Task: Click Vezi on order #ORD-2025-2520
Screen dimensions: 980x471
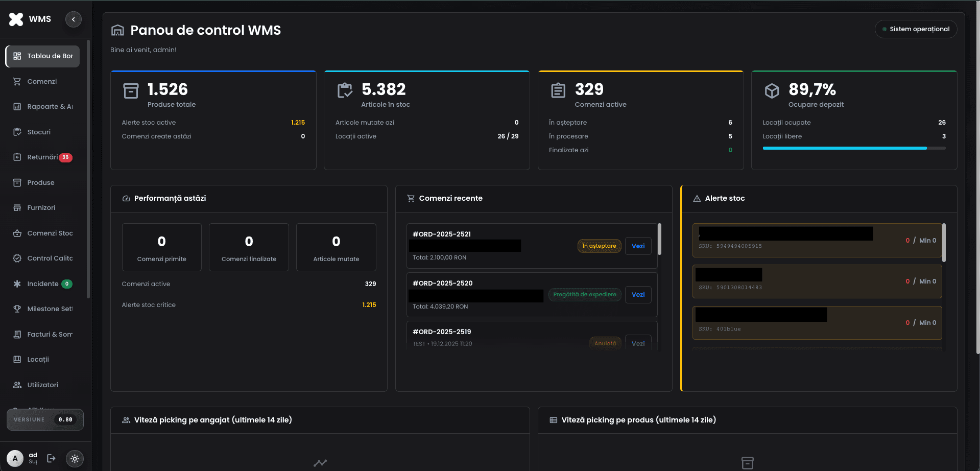Action: 638,295
